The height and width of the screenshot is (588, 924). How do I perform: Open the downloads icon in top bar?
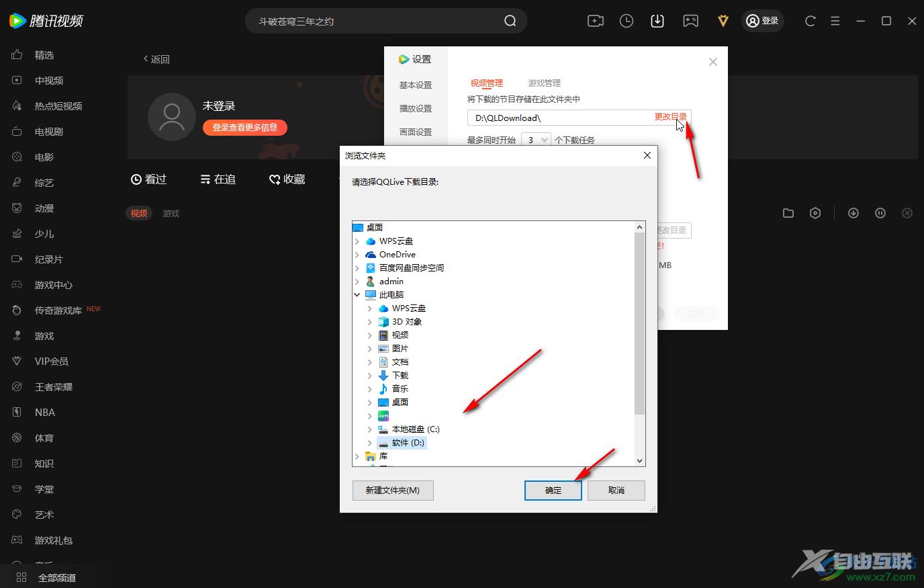(657, 21)
